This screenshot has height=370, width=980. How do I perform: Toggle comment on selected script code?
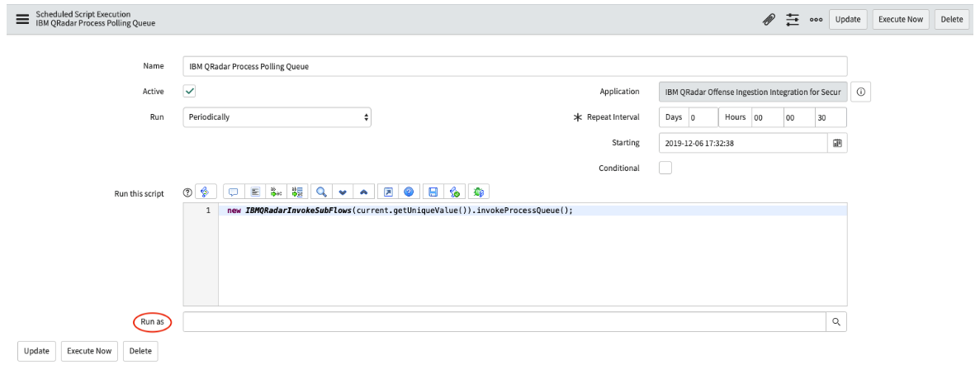(233, 192)
